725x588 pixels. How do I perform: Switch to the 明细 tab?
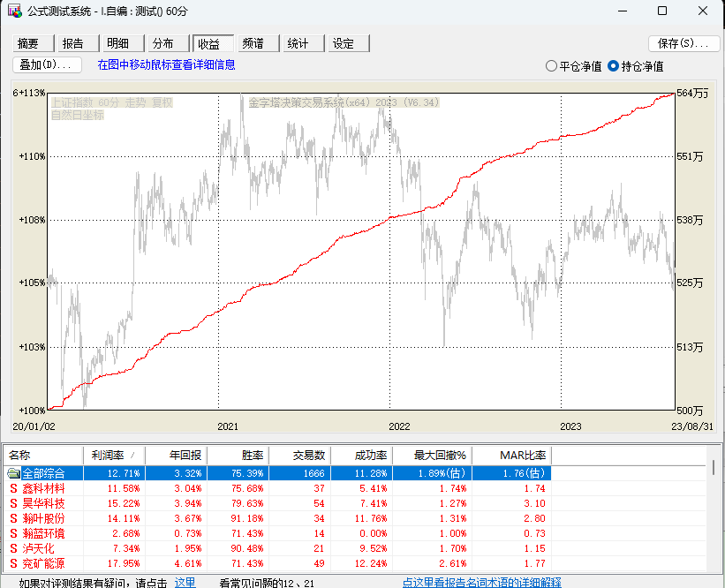[x=124, y=43]
